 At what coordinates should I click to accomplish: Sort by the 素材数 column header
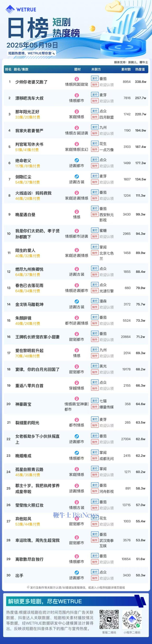click(x=126, y=69)
